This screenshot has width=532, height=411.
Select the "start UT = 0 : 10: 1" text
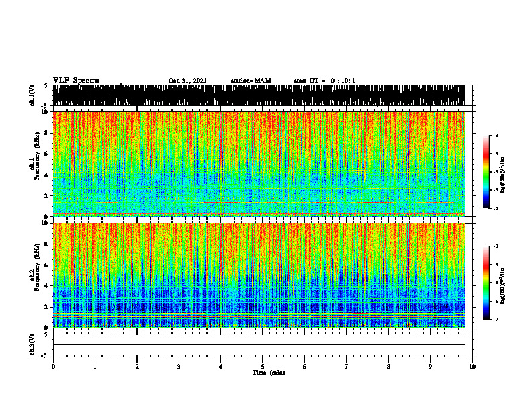click(x=324, y=81)
